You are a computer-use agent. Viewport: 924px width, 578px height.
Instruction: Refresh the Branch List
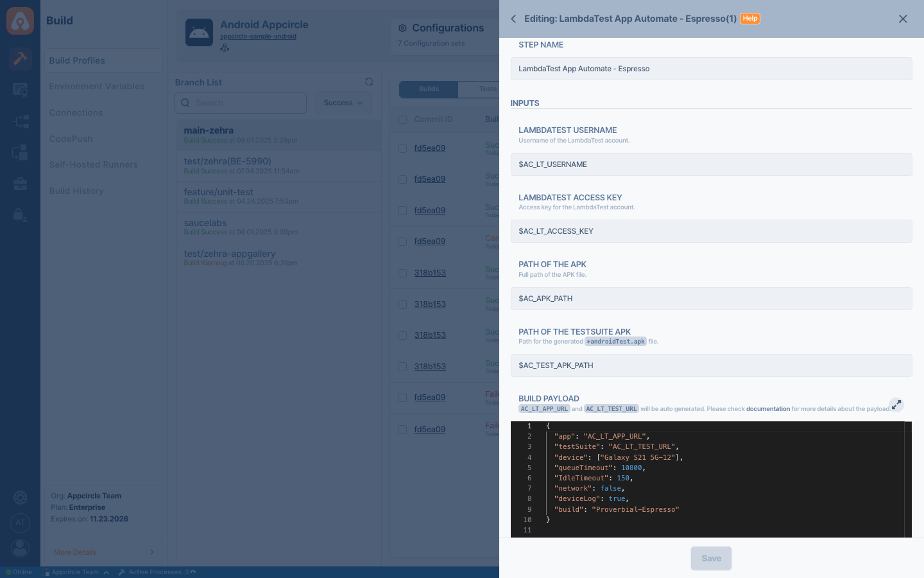point(369,82)
